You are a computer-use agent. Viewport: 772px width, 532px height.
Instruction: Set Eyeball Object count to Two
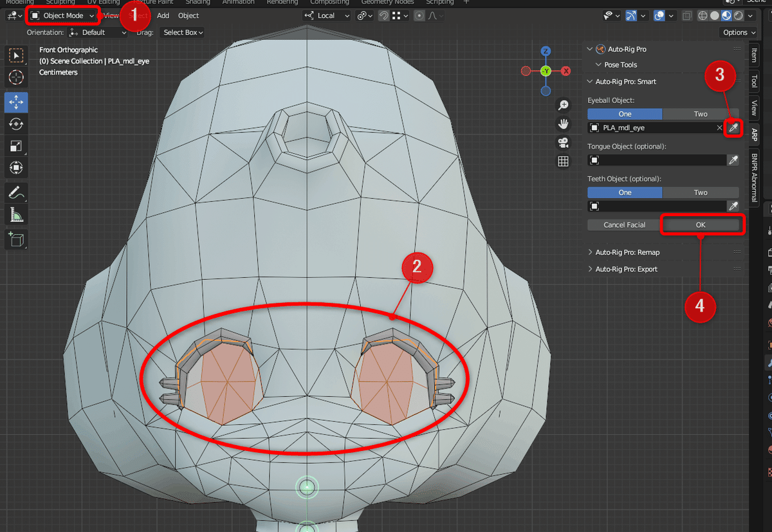[x=701, y=114]
